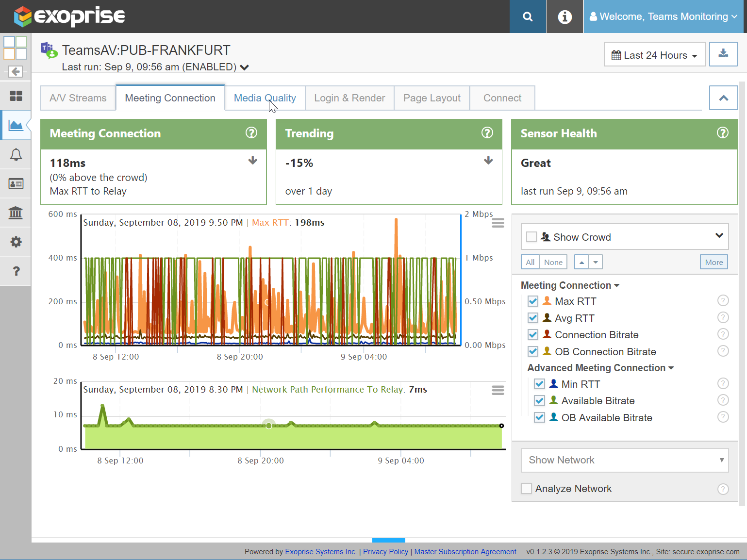Image resolution: width=747 pixels, height=560 pixels.
Task: Switch to the A/V Streams tab
Action: 78,98
